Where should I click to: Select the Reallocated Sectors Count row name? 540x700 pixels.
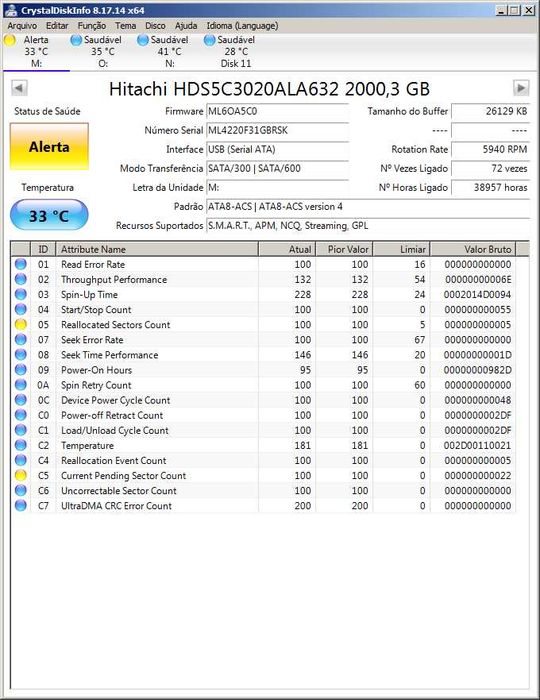(x=116, y=325)
